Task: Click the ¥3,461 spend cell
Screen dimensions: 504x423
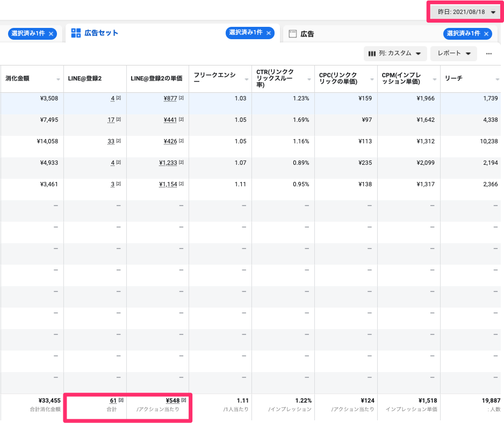Action: point(49,184)
